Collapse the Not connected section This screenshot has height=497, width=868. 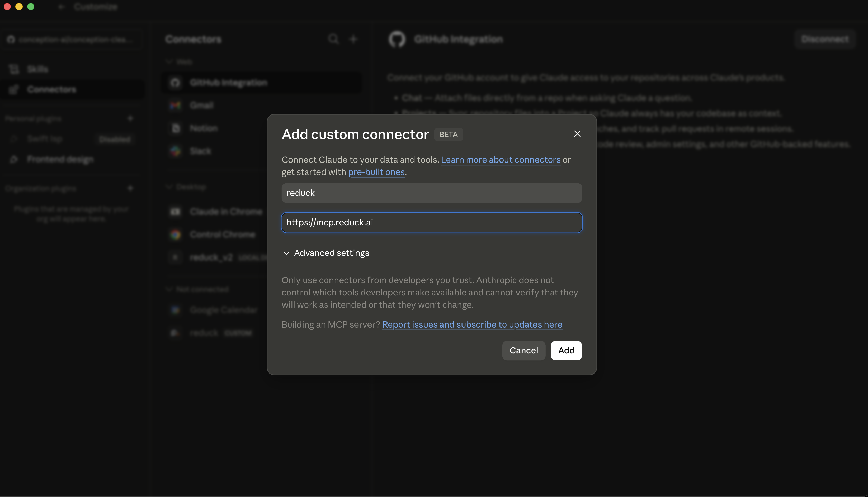(x=197, y=290)
